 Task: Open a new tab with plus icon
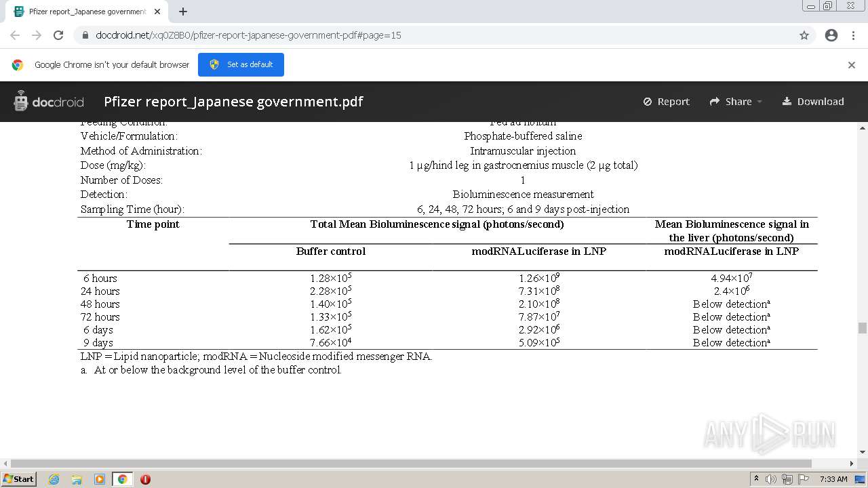(x=183, y=12)
